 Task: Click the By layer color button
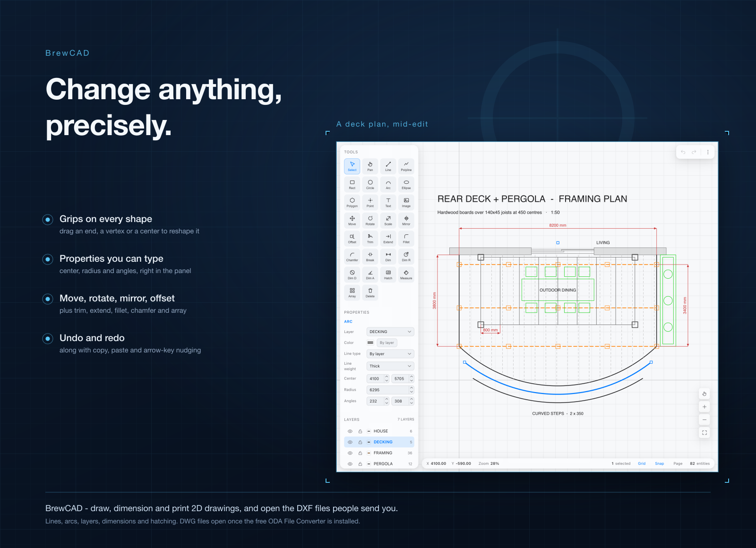point(387,343)
